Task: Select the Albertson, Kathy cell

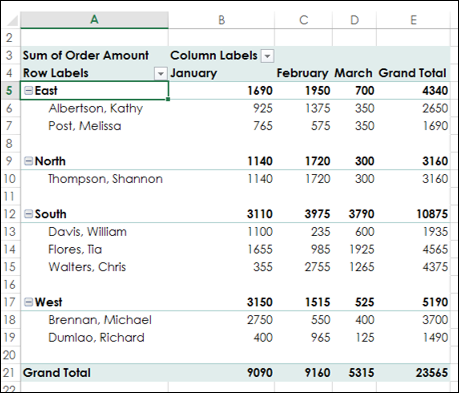Action: tap(94, 108)
